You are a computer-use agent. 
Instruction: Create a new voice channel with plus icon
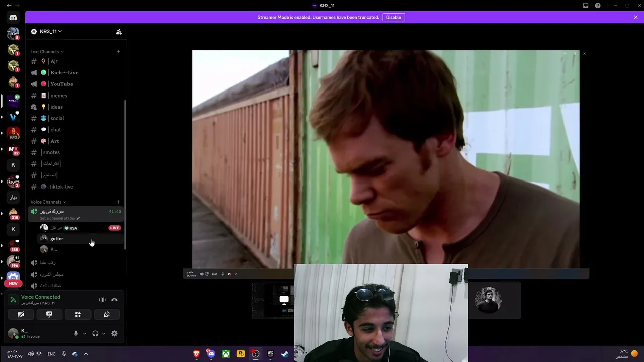coord(118,202)
